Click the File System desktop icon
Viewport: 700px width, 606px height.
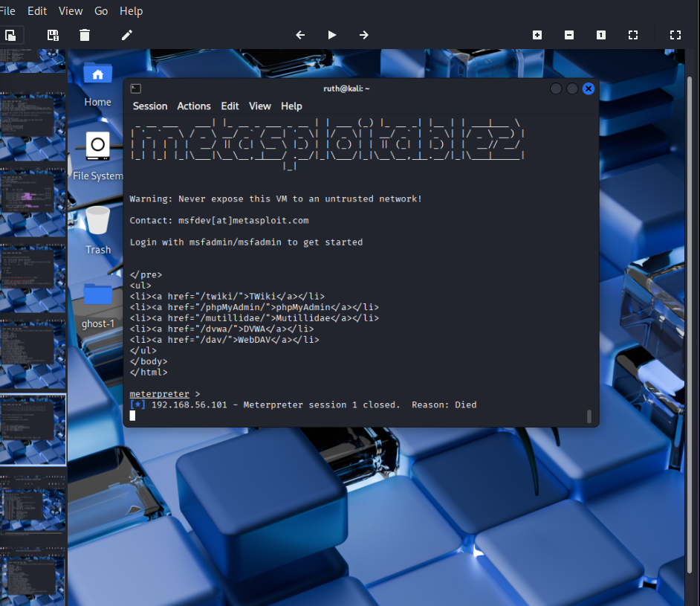pyautogui.click(x=98, y=156)
